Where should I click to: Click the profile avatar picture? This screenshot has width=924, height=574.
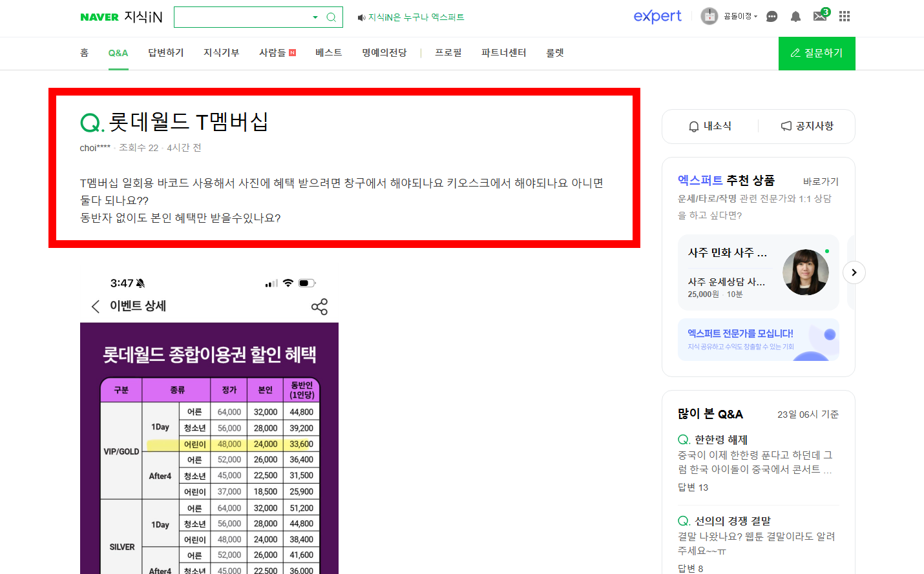(x=709, y=16)
